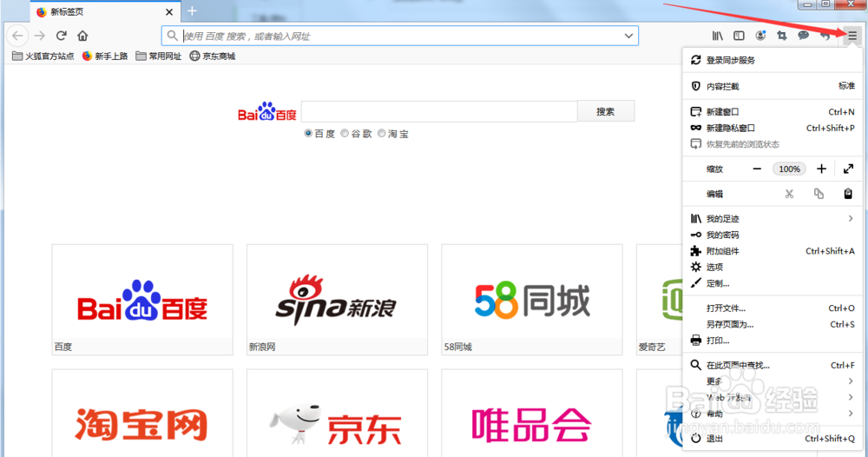Viewport: 868px width, 457px height.
Task: Zoom out with the minus button
Action: [x=757, y=169]
